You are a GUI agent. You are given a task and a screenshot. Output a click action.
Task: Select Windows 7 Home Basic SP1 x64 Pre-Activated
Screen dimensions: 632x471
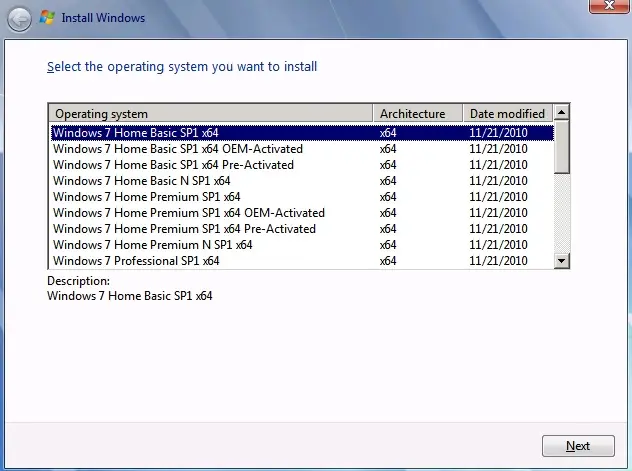pos(302,165)
